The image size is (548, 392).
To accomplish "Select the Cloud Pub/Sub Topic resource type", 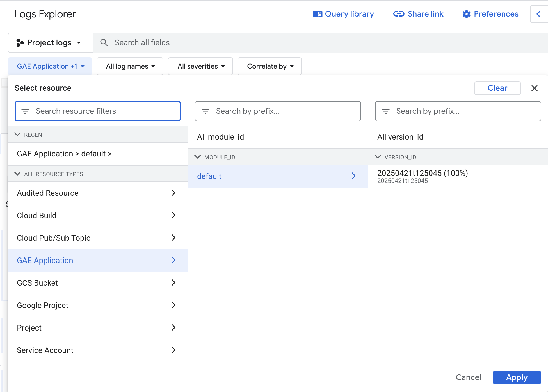I will click(x=98, y=238).
